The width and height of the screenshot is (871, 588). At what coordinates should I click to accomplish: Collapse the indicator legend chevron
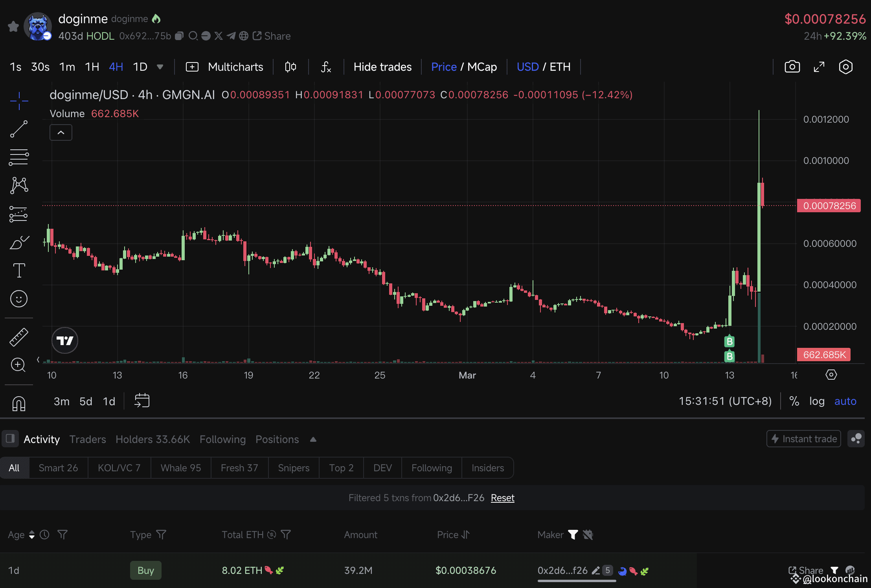coord(61,133)
